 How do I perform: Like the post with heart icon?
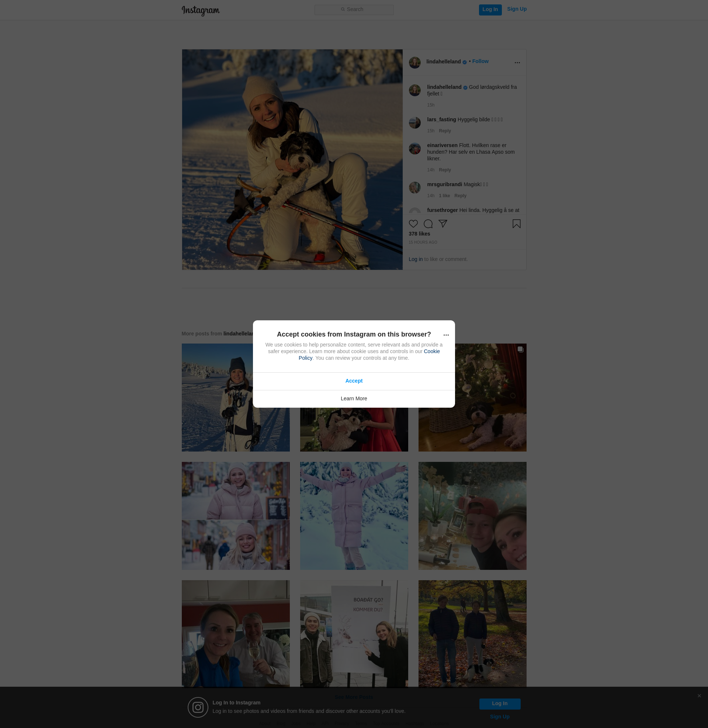413,224
